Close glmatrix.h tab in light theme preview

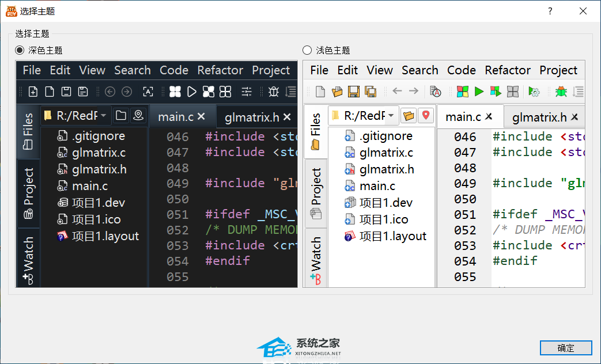[574, 117]
